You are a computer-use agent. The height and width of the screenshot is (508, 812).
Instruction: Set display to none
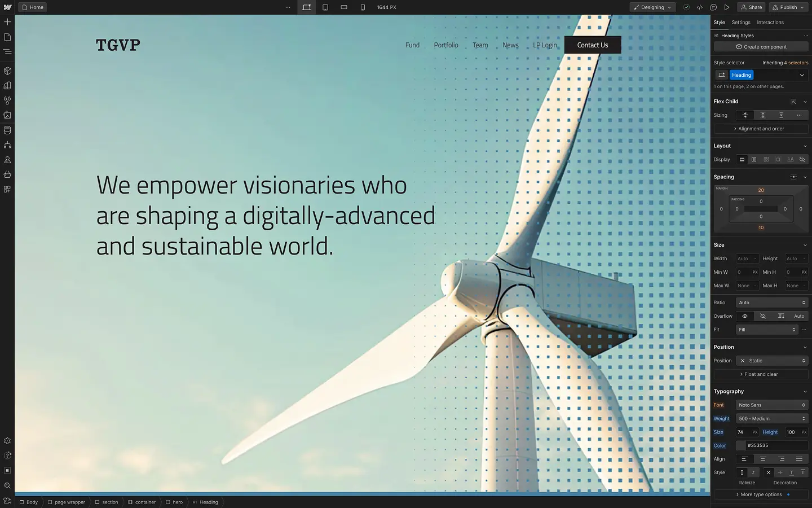802,160
